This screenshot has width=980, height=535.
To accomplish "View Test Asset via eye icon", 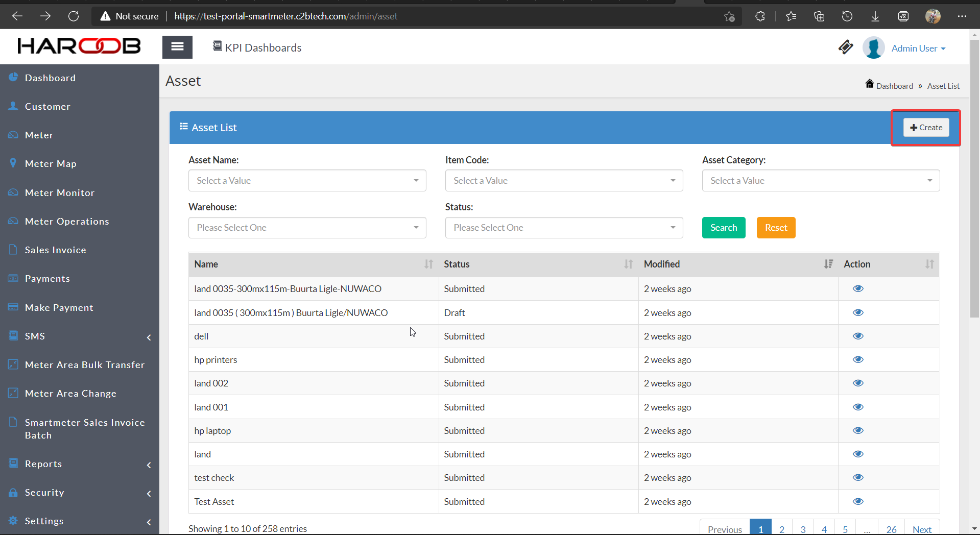I will coord(858,501).
